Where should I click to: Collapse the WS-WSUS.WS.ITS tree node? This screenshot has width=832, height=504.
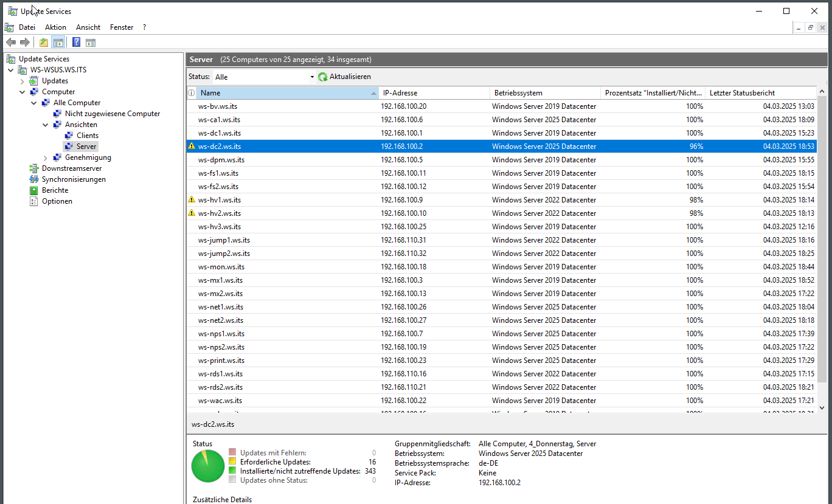[x=11, y=70]
